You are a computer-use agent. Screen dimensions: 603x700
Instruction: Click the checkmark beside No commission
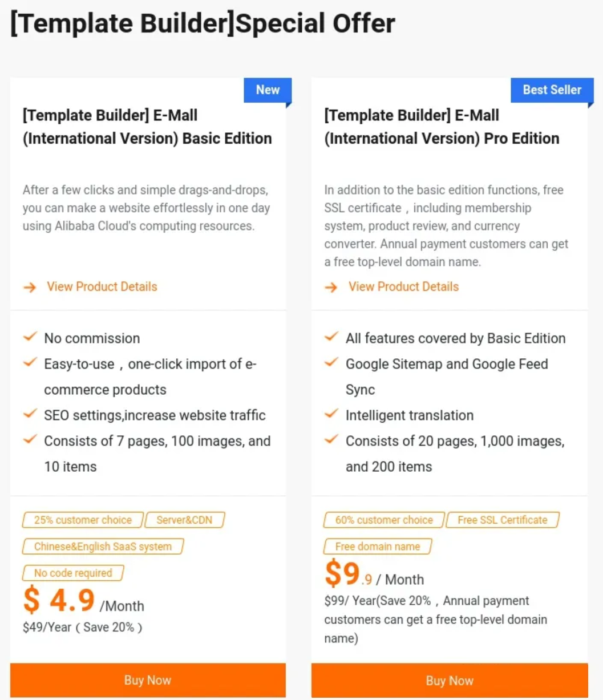[30, 337]
